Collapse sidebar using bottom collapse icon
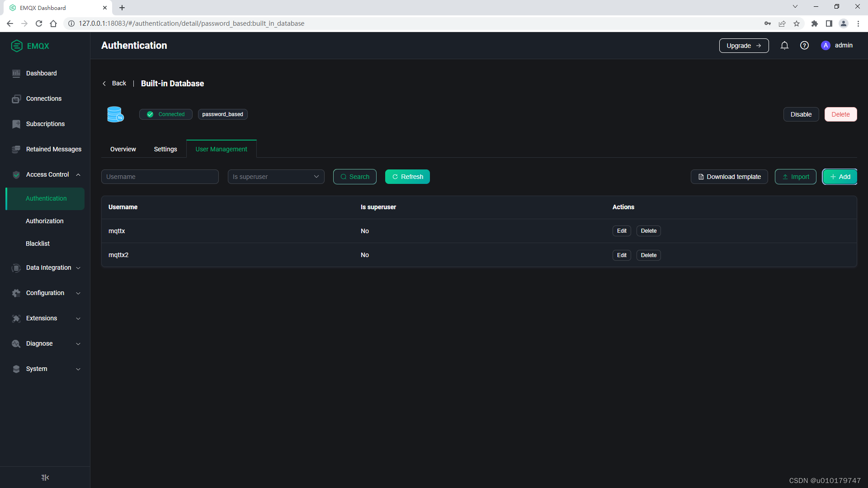Viewport: 868px width, 488px height. coord(45,477)
